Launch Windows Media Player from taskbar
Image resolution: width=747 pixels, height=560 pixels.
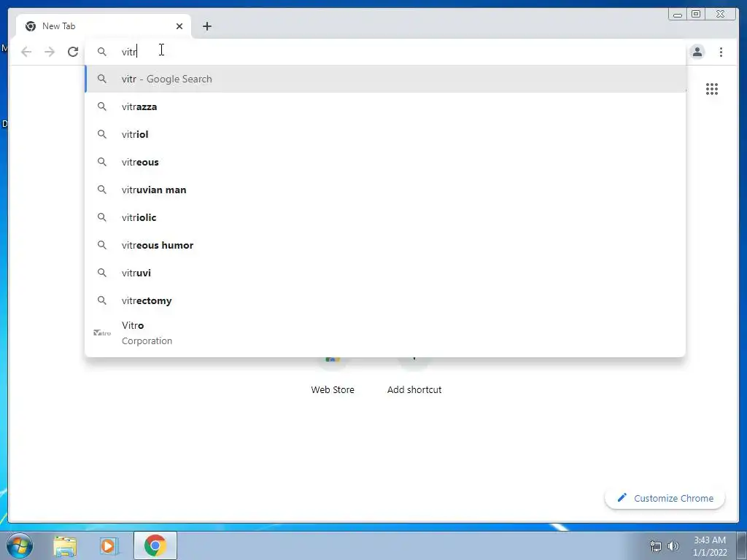click(x=109, y=545)
